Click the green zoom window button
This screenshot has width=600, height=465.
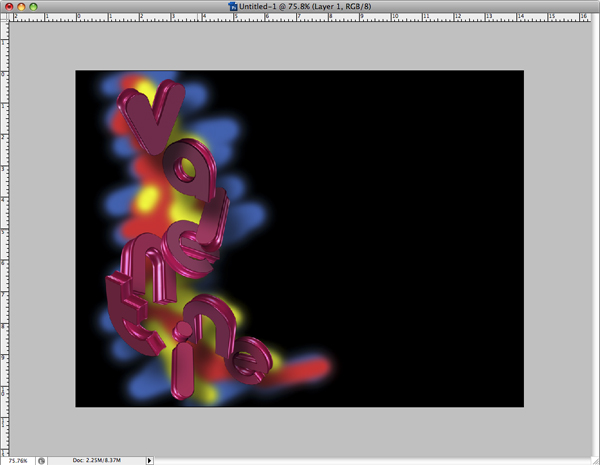tap(34, 6)
